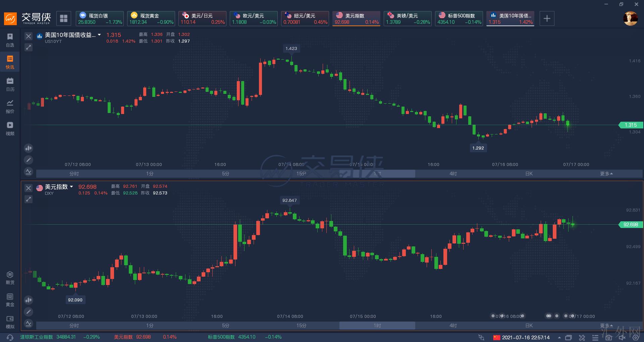
Task: Select 分时 timeframe on the DXY chart
Action: point(74,326)
